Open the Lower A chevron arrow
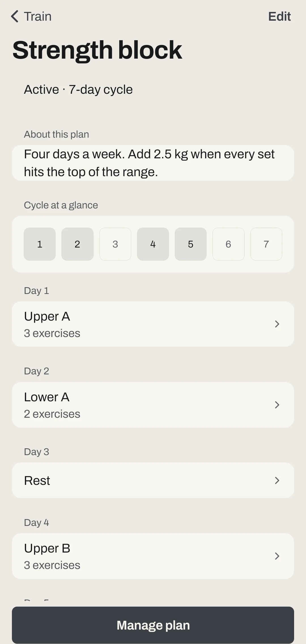 tap(277, 405)
